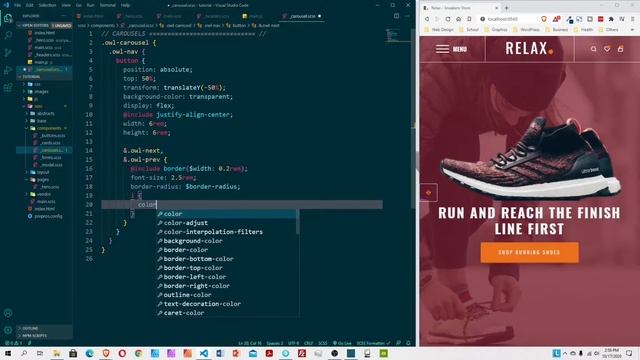Open the Terminal menu
The width and height of the screenshot is (640, 360).
[107, 5]
